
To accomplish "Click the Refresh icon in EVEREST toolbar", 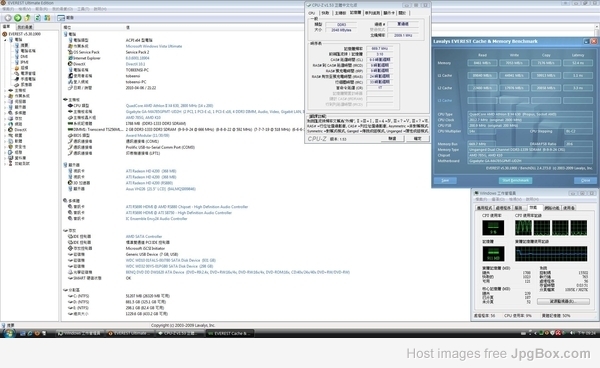I will click(38, 18).
